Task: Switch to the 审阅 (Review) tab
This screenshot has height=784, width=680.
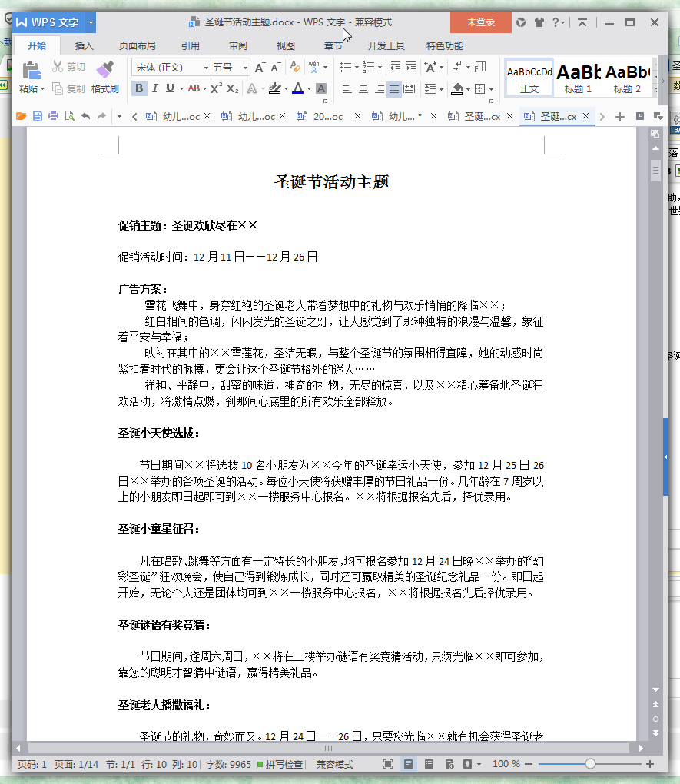Action: [238, 46]
